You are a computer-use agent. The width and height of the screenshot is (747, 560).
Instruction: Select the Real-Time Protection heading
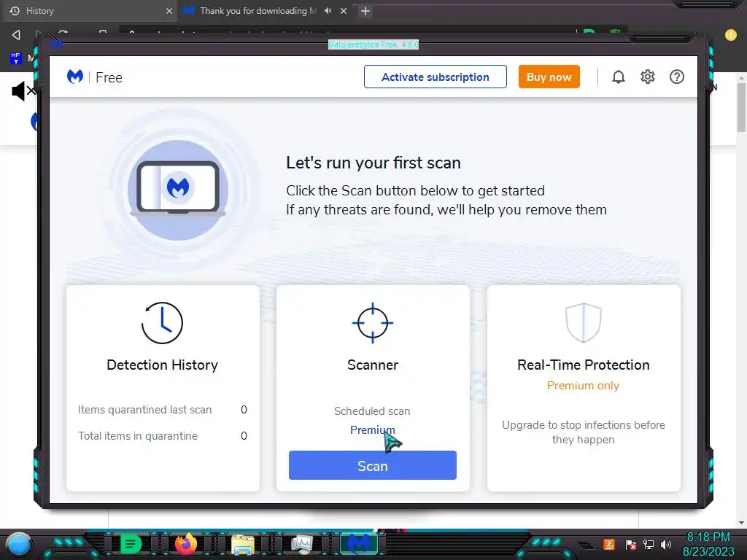583,365
